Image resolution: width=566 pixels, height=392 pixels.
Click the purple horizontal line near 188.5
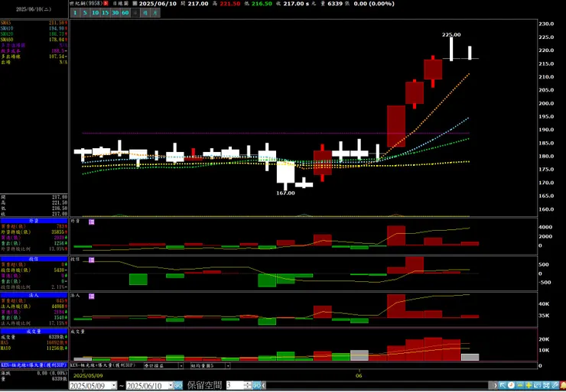click(276, 134)
